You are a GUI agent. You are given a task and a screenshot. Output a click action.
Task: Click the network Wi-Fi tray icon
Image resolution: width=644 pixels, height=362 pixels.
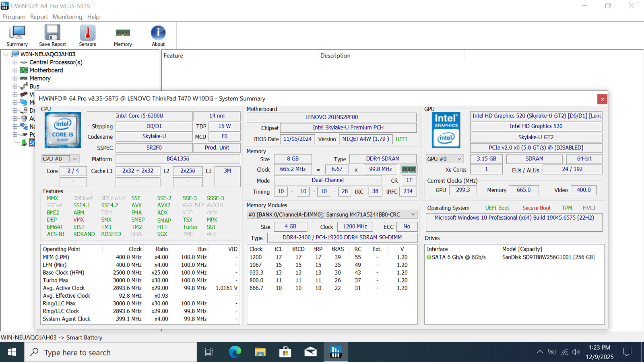(x=564, y=352)
